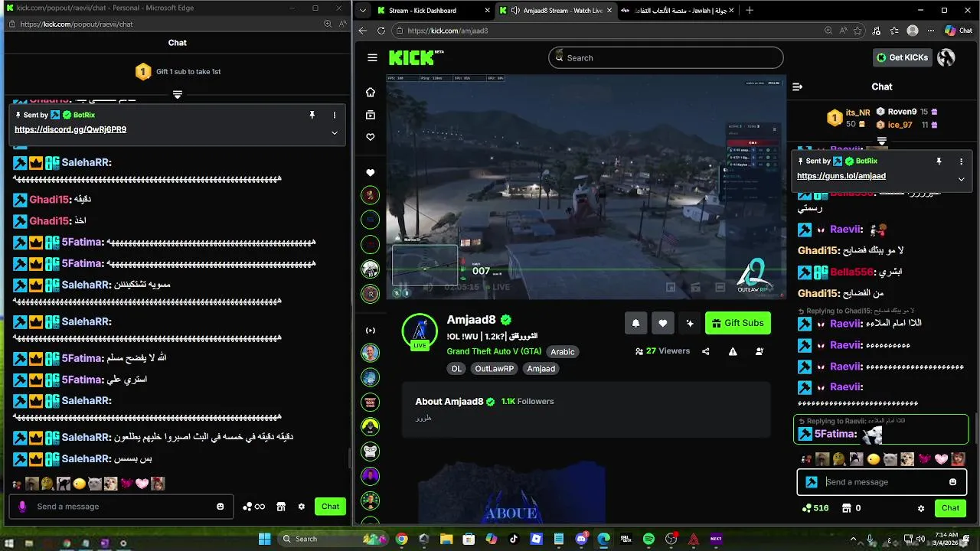Image resolution: width=980 pixels, height=551 pixels.
Task: Enable notifications with the bell button
Action: click(x=635, y=323)
